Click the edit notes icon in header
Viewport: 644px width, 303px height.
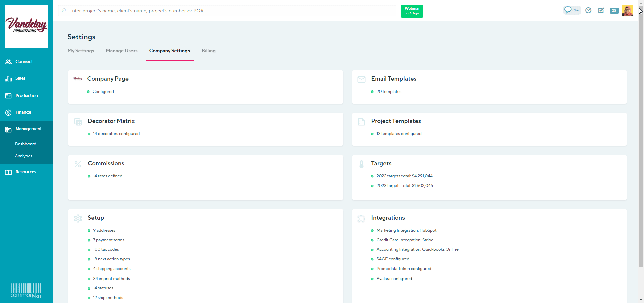pos(601,11)
